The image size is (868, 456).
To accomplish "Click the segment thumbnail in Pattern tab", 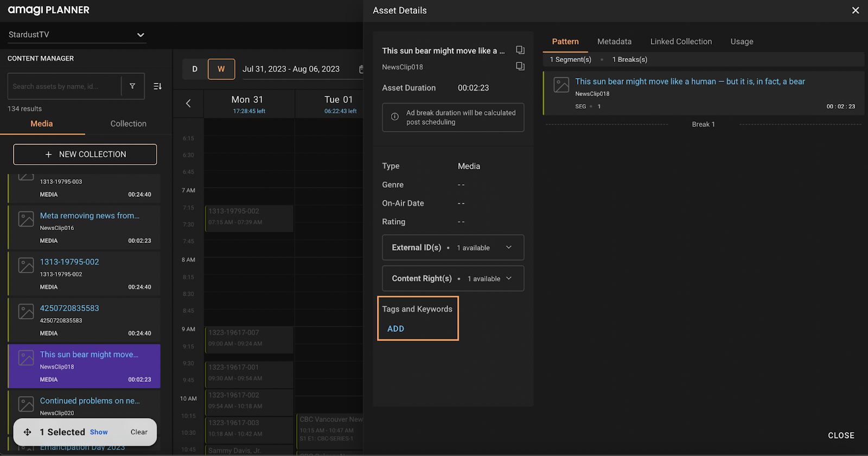I will click(x=561, y=85).
